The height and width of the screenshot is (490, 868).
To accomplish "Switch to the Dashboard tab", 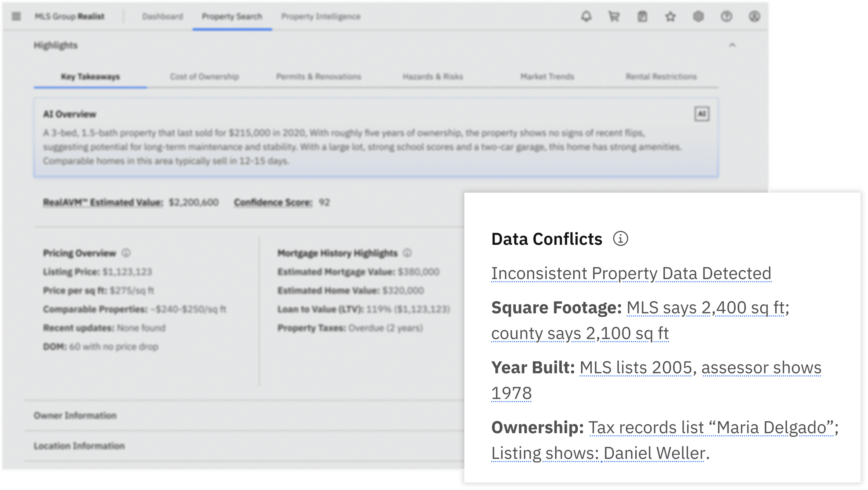I will 162,16.
